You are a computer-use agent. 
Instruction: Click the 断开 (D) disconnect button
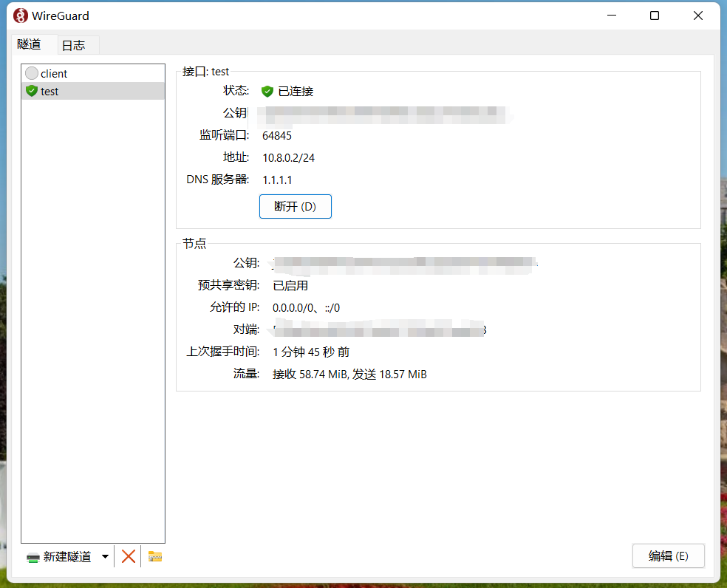coord(296,206)
